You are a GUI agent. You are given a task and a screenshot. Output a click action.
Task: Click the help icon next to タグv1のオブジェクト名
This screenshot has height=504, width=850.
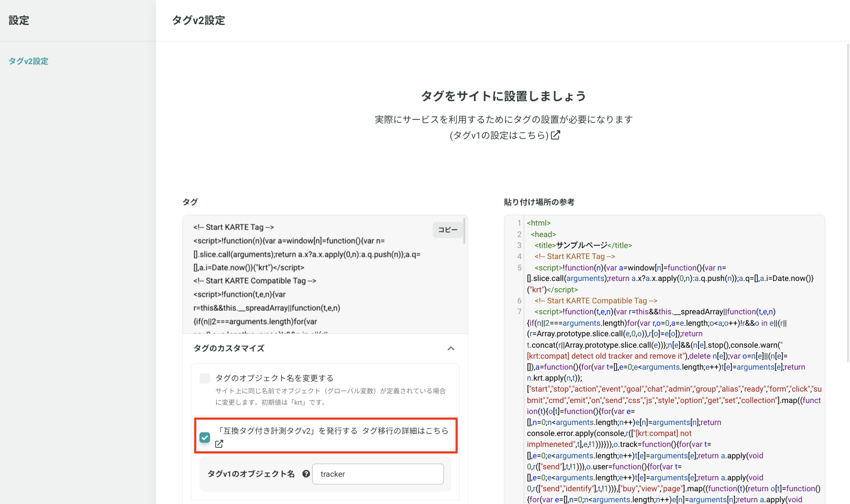pos(306,474)
